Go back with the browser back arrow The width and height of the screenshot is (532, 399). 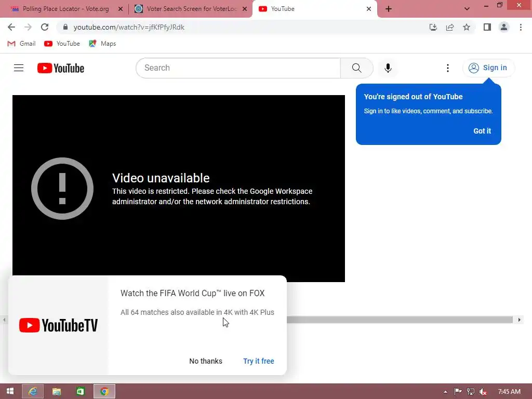coord(11,27)
